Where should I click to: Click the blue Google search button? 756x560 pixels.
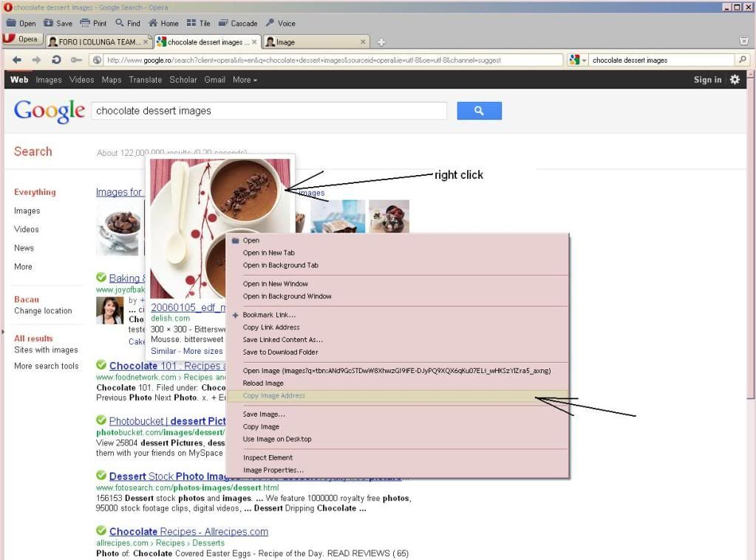[x=479, y=111]
